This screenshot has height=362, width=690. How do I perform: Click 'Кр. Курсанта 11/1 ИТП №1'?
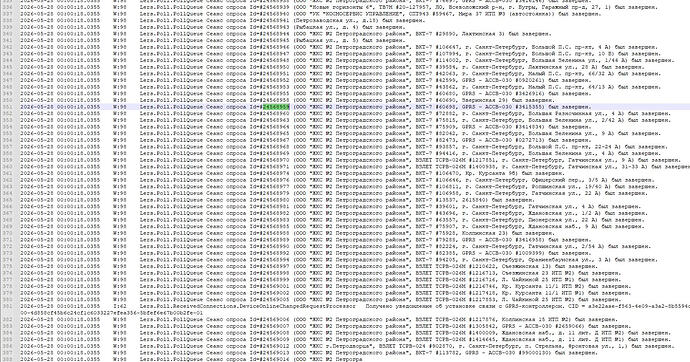(x=543, y=293)
